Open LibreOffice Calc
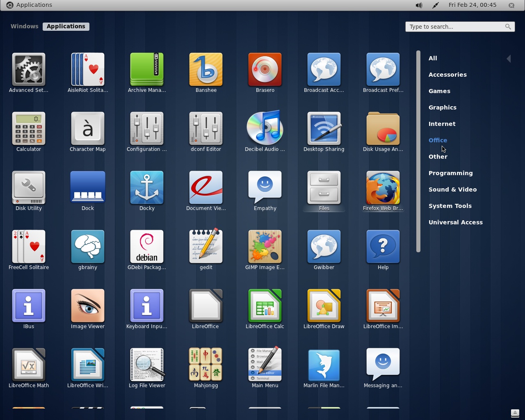 click(x=265, y=309)
